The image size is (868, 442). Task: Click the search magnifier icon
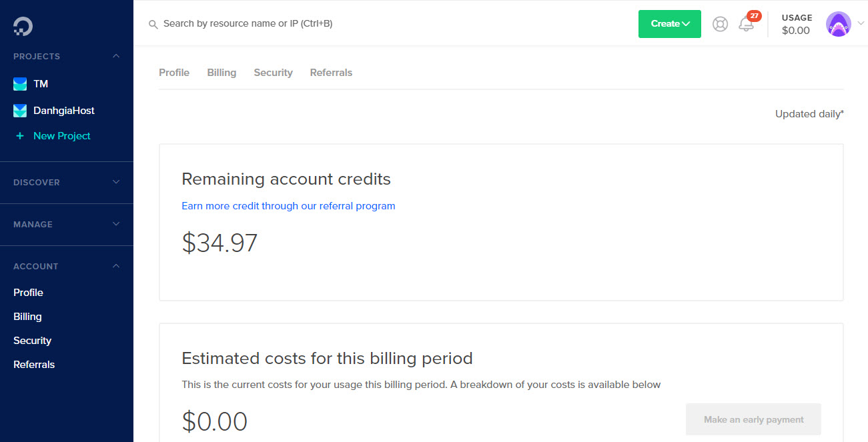coord(153,24)
